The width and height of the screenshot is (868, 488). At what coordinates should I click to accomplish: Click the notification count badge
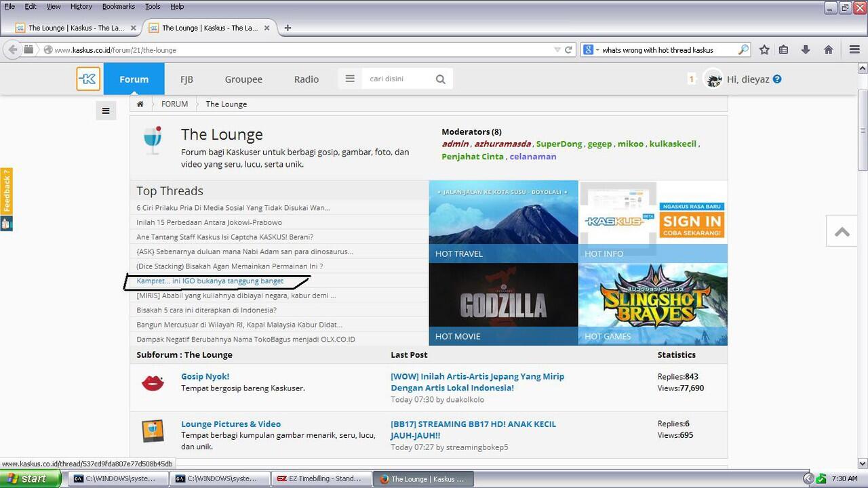(692, 79)
